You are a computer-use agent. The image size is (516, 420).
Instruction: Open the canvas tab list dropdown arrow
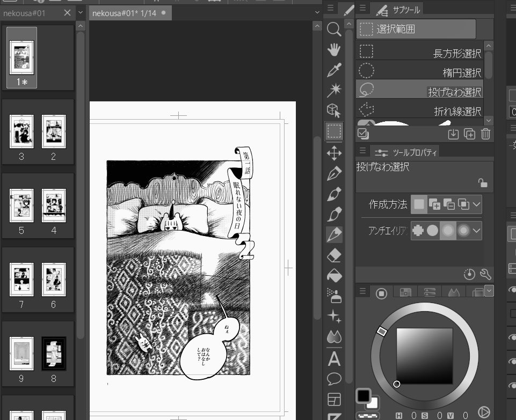point(317,13)
